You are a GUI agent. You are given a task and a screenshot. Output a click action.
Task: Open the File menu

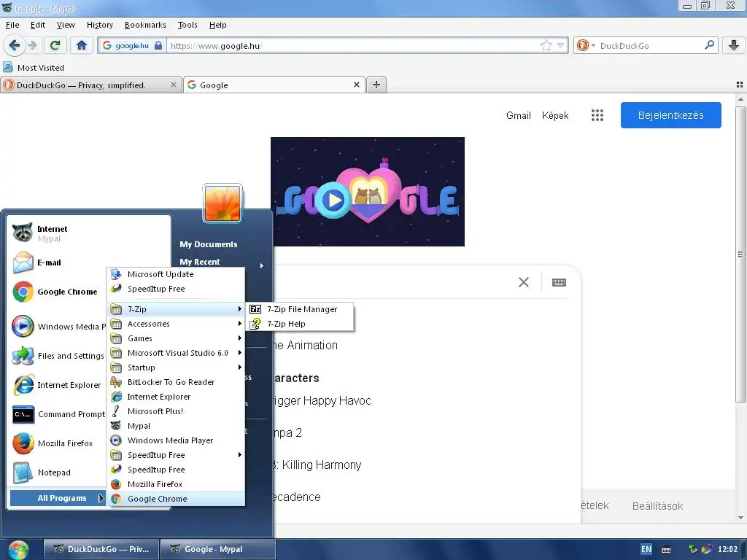pos(12,25)
